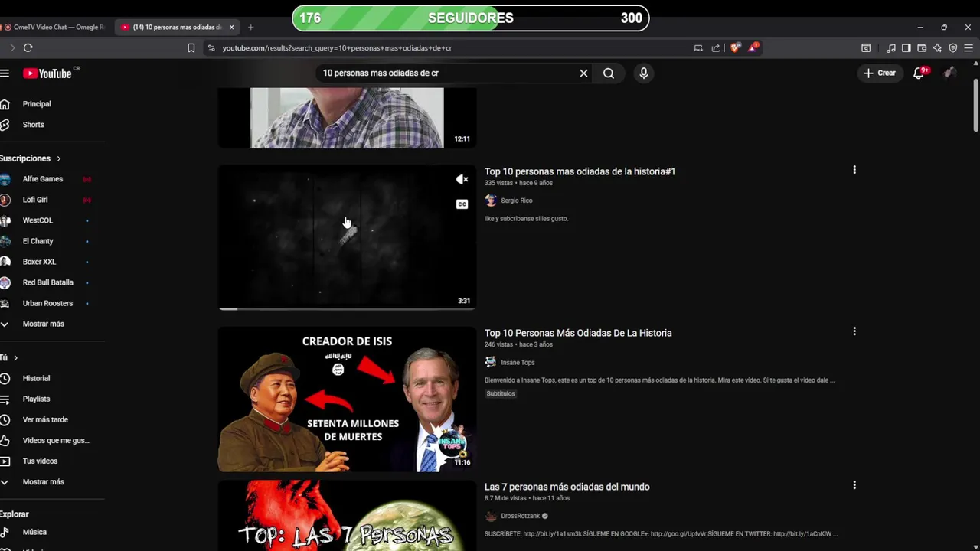
Task: Open Música under Explorar
Action: pos(34,532)
